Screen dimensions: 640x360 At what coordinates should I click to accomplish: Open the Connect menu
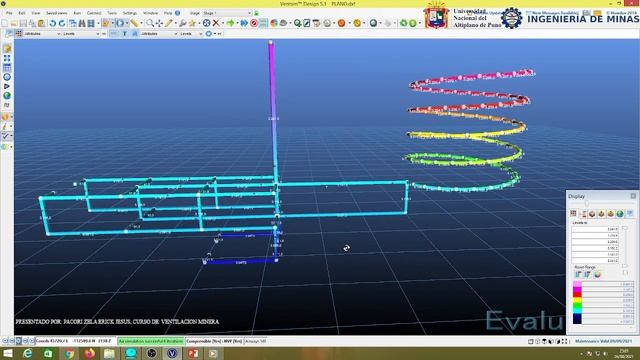[x=94, y=13]
